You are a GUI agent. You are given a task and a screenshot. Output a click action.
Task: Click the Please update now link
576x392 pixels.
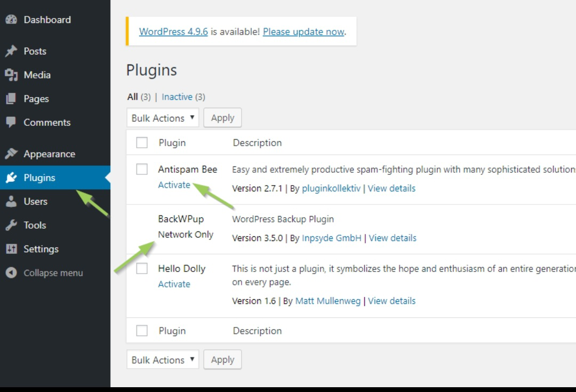coord(303,31)
